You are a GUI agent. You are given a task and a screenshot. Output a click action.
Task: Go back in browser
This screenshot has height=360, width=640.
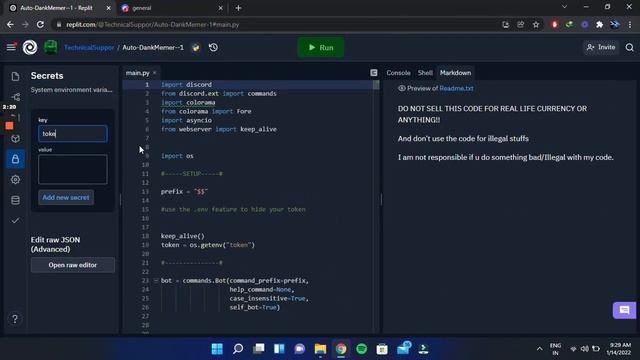tap(10, 24)
